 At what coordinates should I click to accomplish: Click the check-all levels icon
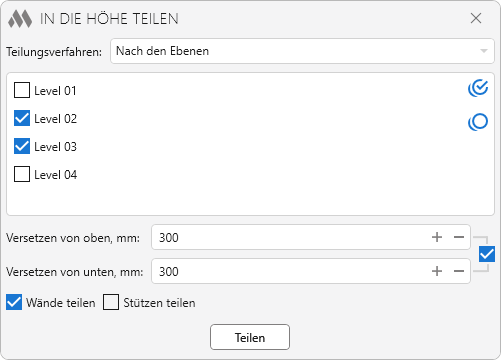pos(478,88)
